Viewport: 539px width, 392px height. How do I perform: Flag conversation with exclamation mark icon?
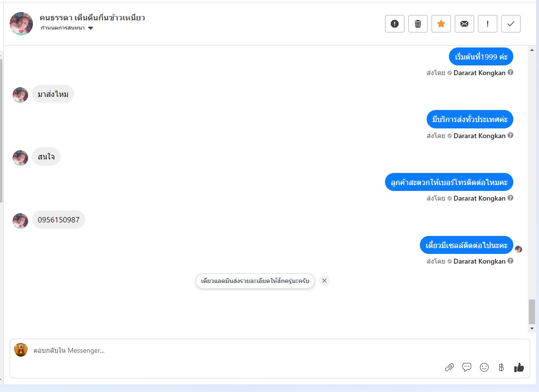click(488, 24)
